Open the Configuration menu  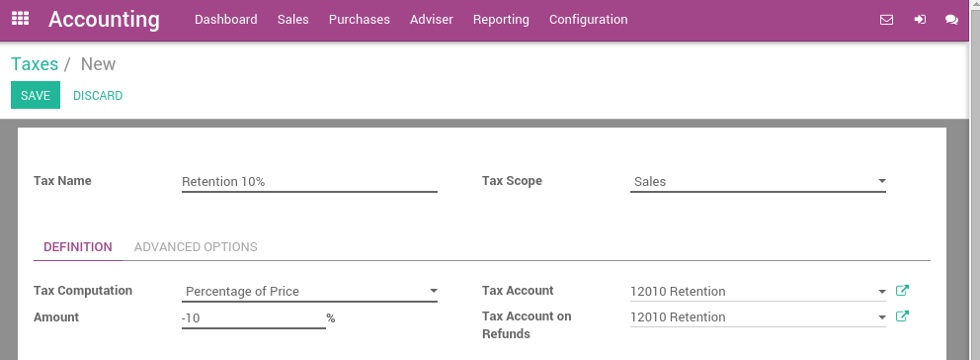tap(588, 20)
